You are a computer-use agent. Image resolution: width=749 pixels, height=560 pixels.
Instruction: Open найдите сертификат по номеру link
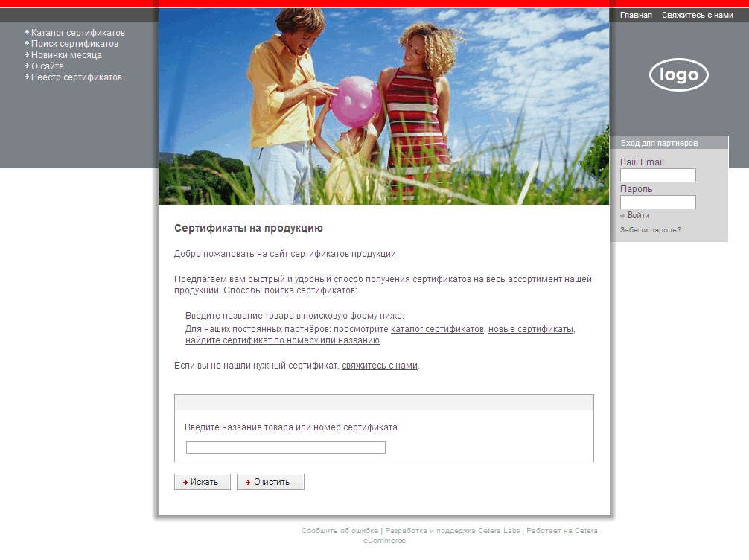click(x=282, y=340)
